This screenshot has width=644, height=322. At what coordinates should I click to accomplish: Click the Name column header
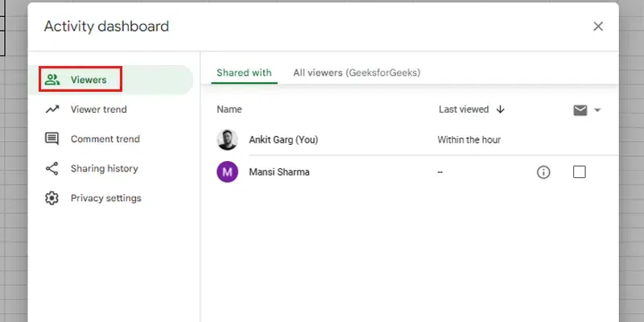coord(229,109)
